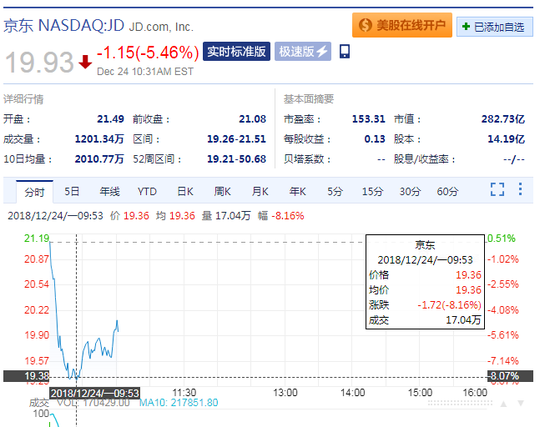Click the 成交量 value 1201.34万
Viewport: 550px width, 427px height.
[x=99, y=139]
